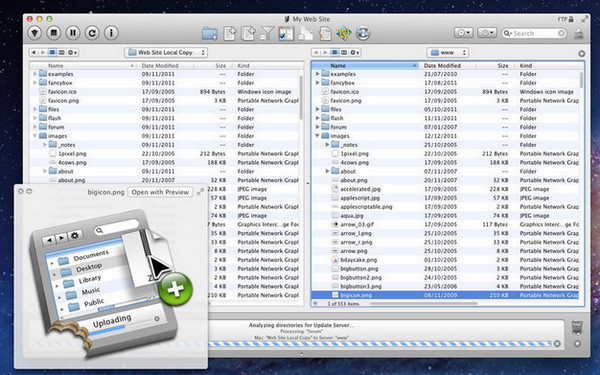Click the checklist compare icon
This screenshot has width=600, height=375.
click(x=286, y=33)
